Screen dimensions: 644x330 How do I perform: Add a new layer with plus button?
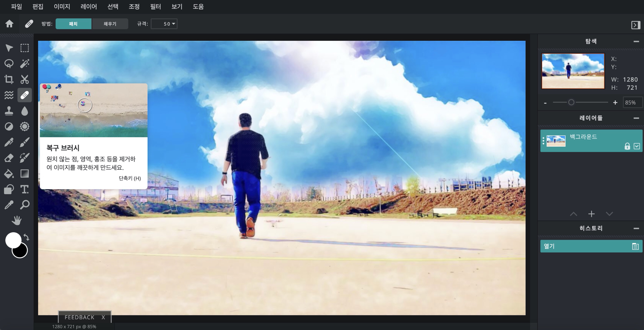[x=591, y=214]
